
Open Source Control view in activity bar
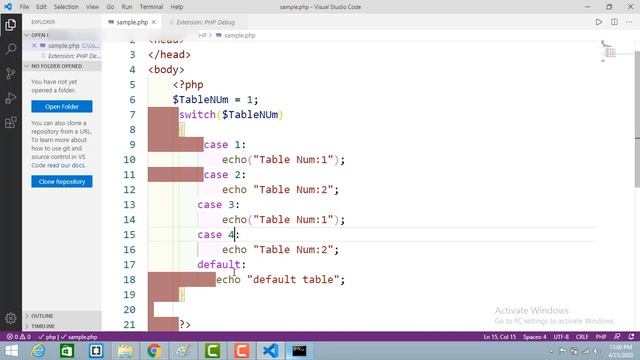11,73
